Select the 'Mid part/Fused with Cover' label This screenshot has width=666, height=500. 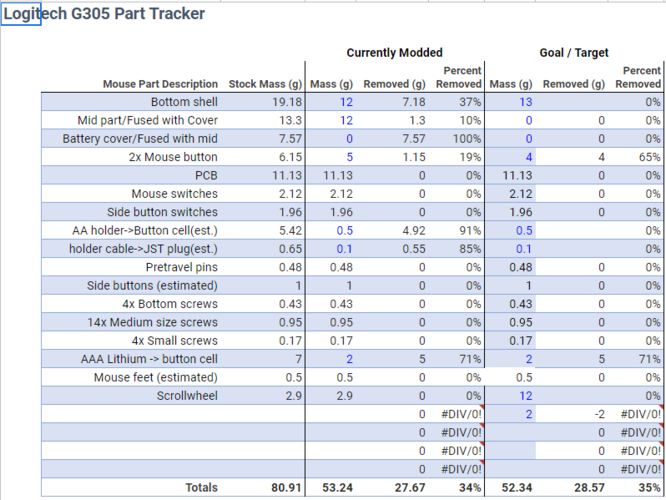(x=147, y=120)
